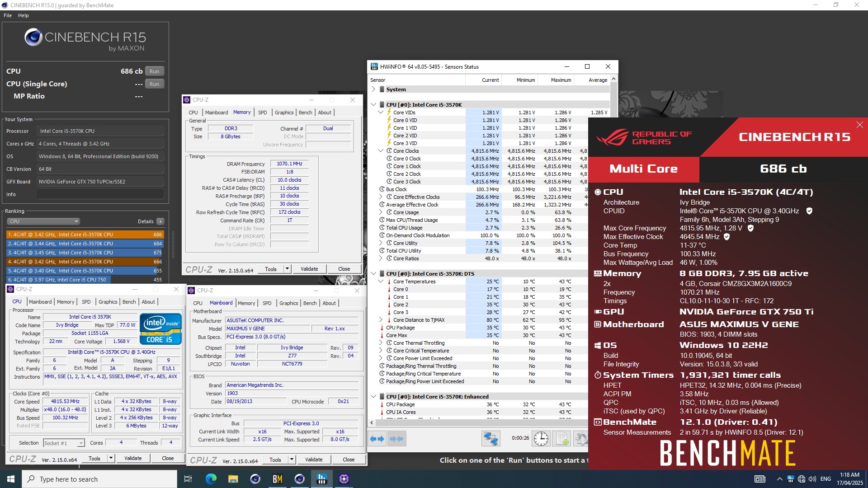The height and width of the screenshot is (488, 868).
Task: Close the BenchMate result overlay with the X
Action: 859,125
